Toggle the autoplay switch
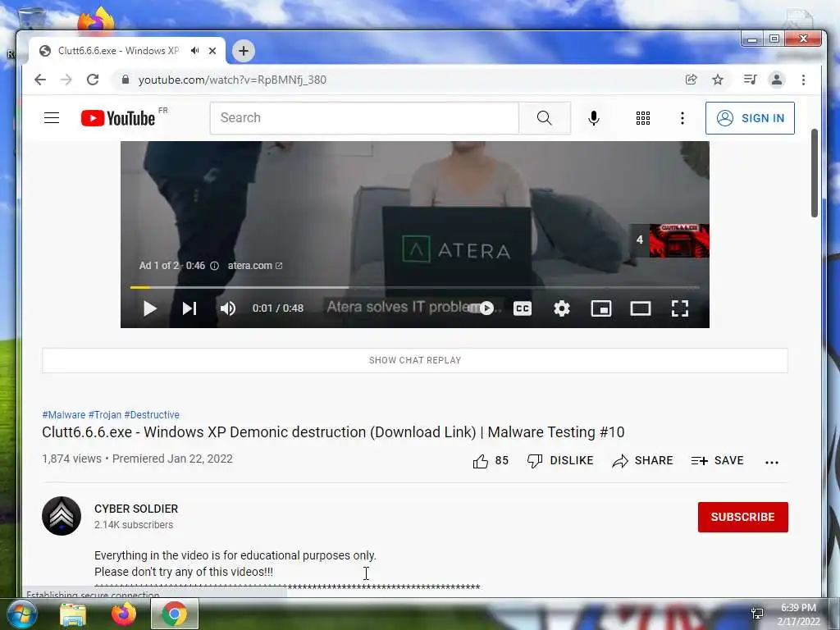 [x=482, y=308]
